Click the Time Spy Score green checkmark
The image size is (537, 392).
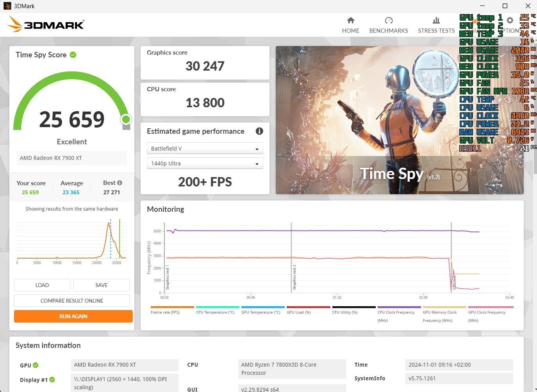(73, 55)
